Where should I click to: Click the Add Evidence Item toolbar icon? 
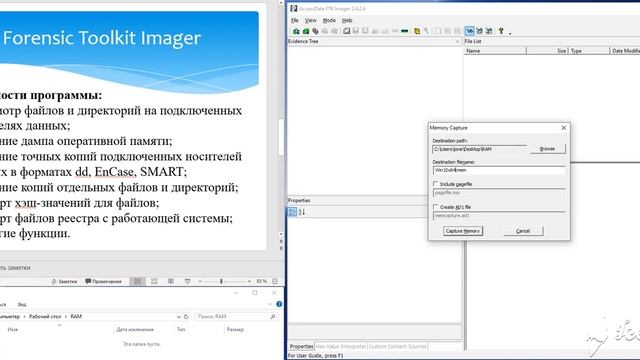[x=296, y=31]
